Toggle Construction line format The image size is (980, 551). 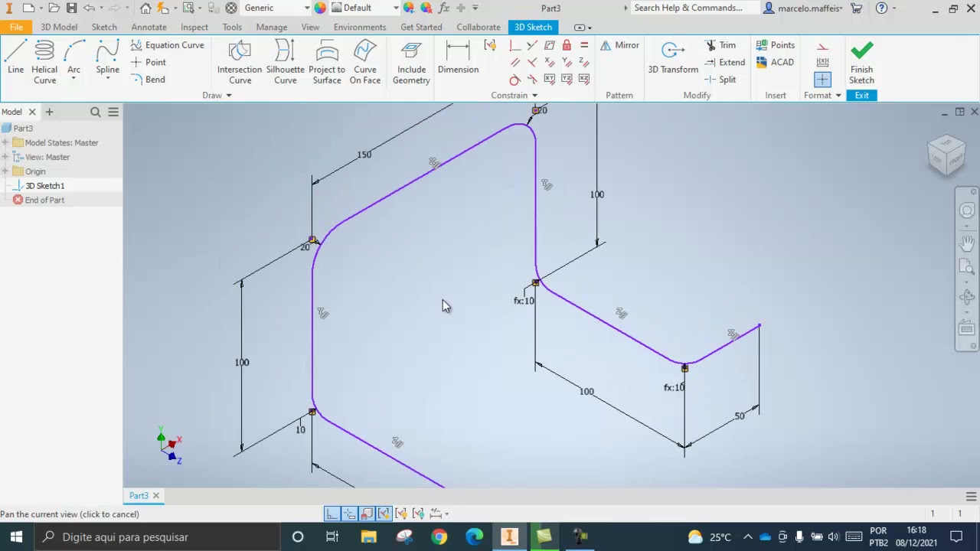(822, 47)
